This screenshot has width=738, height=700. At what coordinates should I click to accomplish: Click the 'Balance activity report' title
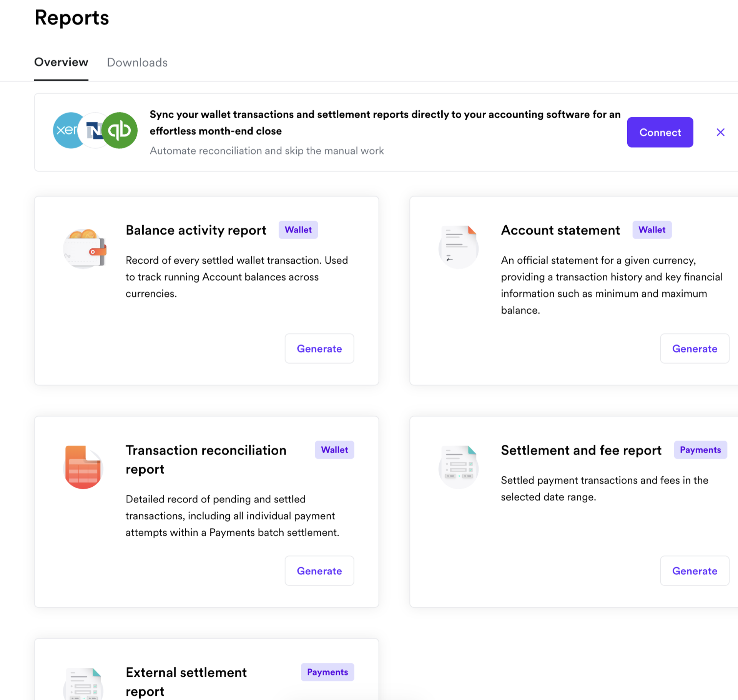pos(196,230)
